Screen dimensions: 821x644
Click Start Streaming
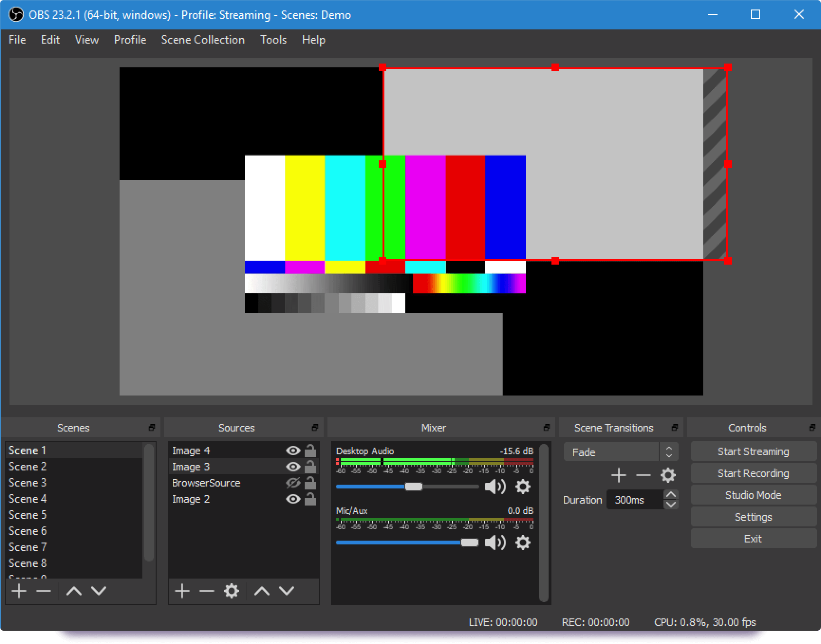[754, 451]
